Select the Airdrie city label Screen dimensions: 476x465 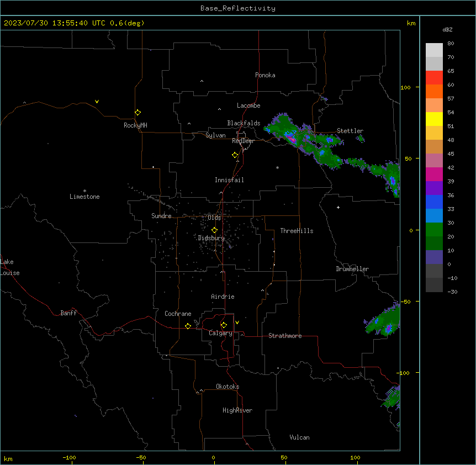(223, 297)
